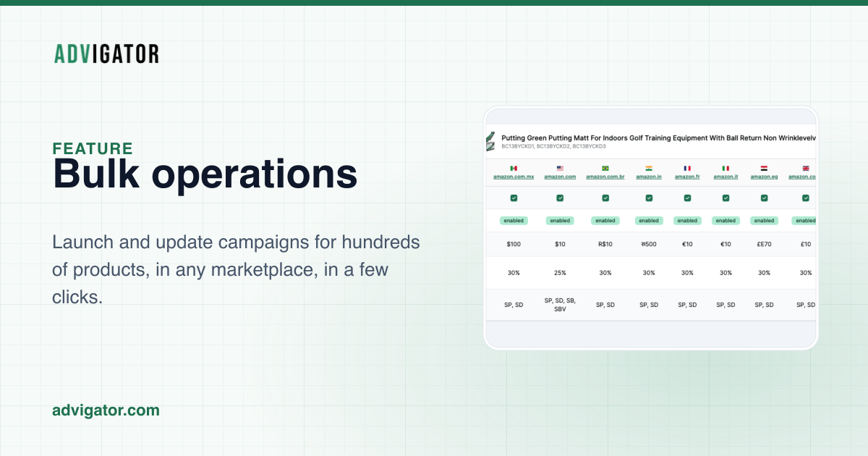The width and height of the screenshot is (868, 456).
Task: Select the enabled badge in amazon.it column
Action: tap(726, 221)
